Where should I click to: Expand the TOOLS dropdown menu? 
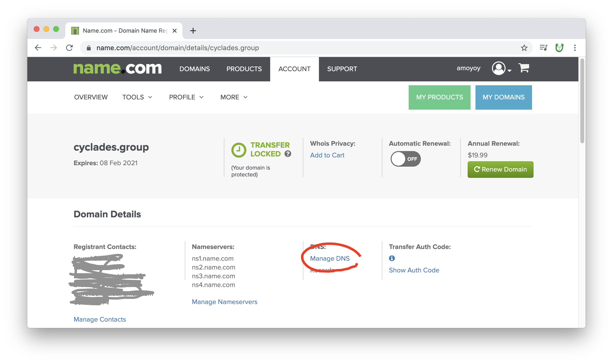click(137, 97)
